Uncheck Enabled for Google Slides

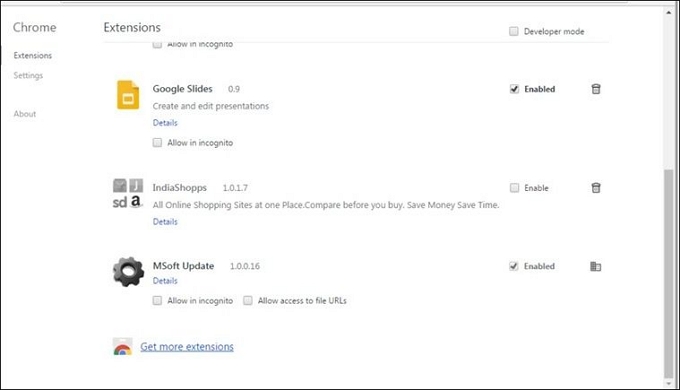[514, 89]
